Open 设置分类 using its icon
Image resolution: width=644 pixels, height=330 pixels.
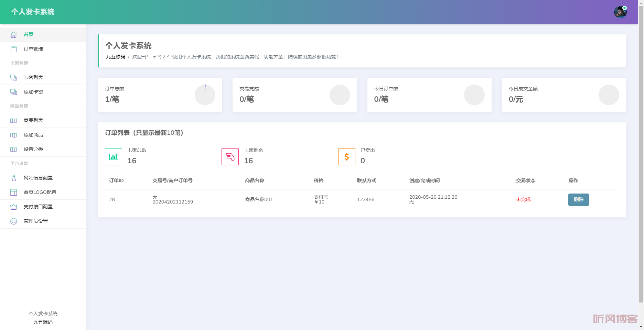coord(13,149)
